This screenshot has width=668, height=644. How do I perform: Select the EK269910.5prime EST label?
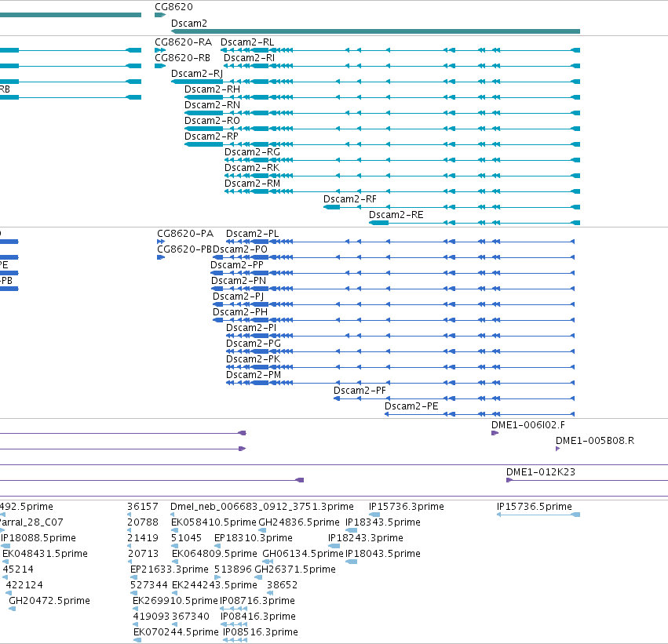[x=175, y=602]
